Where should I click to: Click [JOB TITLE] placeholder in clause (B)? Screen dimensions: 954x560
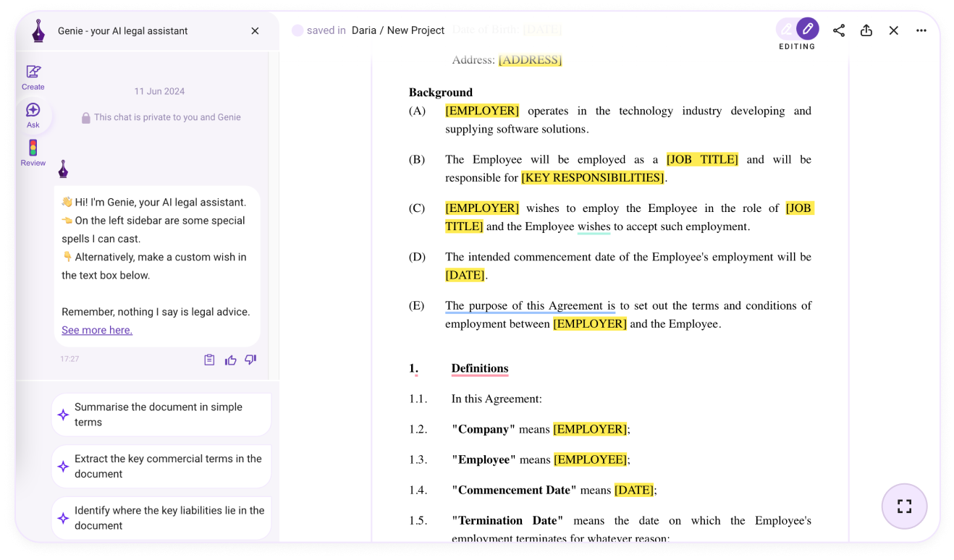coord(702,159)
